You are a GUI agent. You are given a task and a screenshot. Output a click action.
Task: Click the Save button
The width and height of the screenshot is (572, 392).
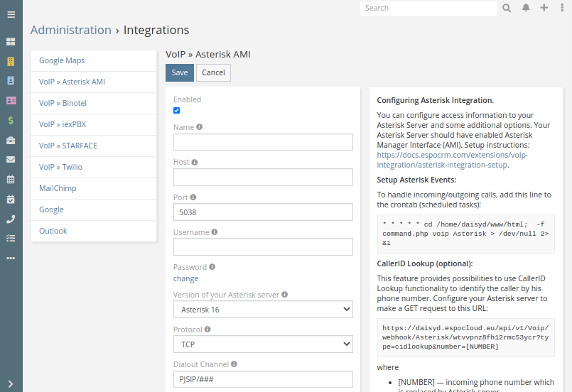pyautogui.click(x=180, y=73)
